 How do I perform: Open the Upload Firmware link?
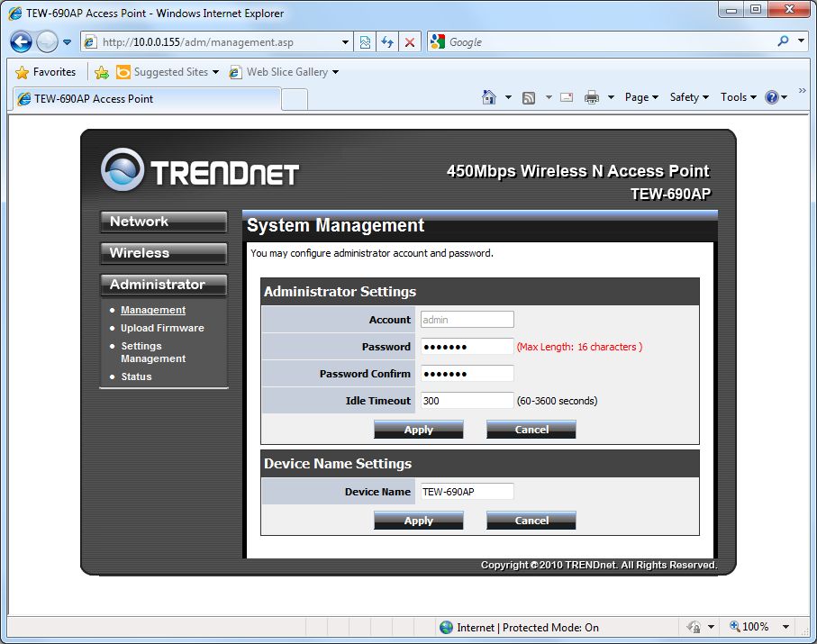pos(162,328)
